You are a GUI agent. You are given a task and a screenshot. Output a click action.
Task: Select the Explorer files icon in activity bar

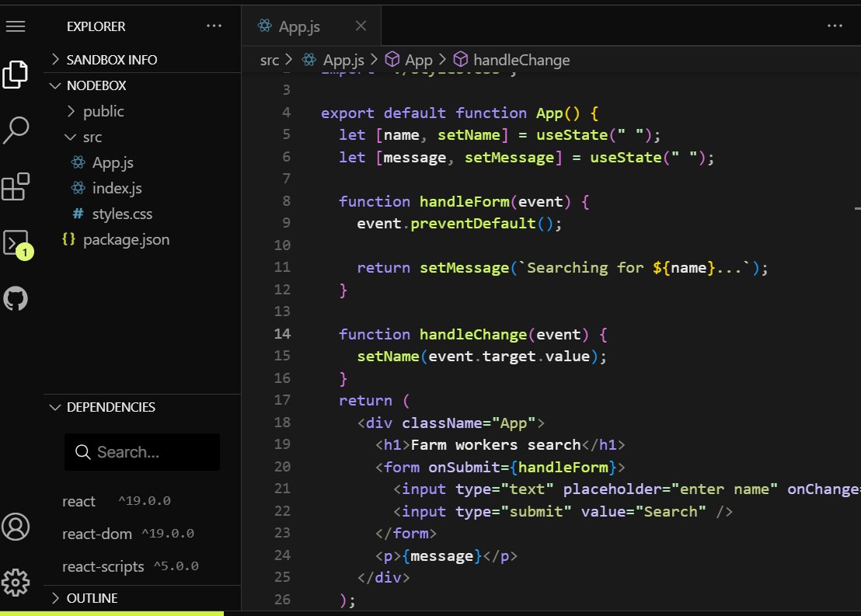[x=16, y=74]
